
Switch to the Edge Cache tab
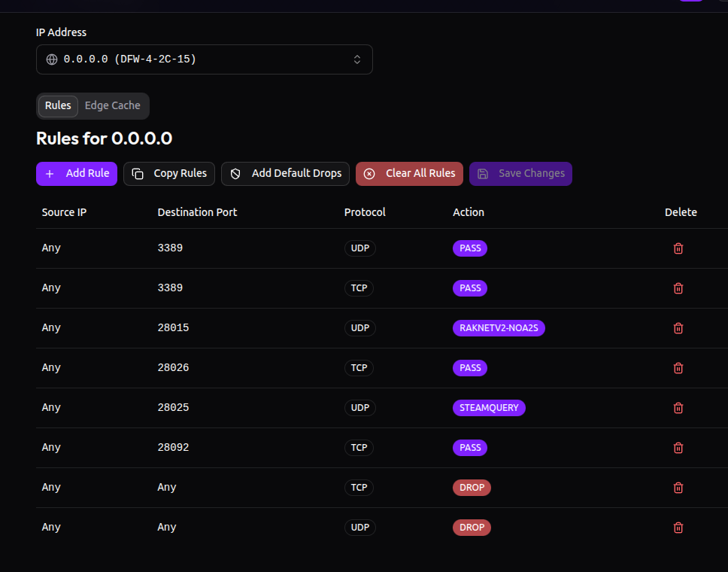[113, 105]
